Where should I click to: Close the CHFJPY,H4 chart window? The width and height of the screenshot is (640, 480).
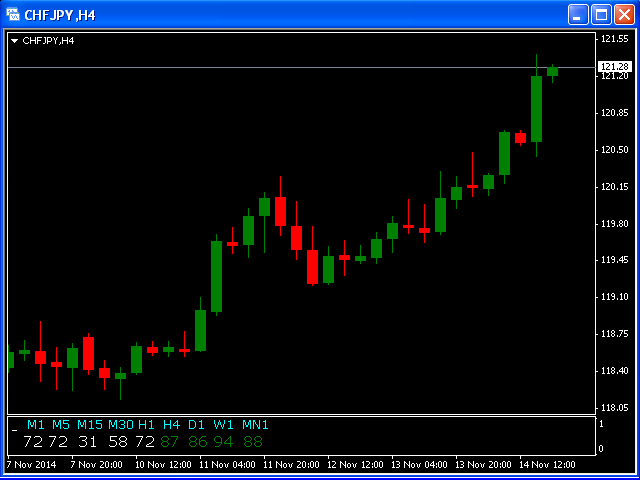click(624, 14)
